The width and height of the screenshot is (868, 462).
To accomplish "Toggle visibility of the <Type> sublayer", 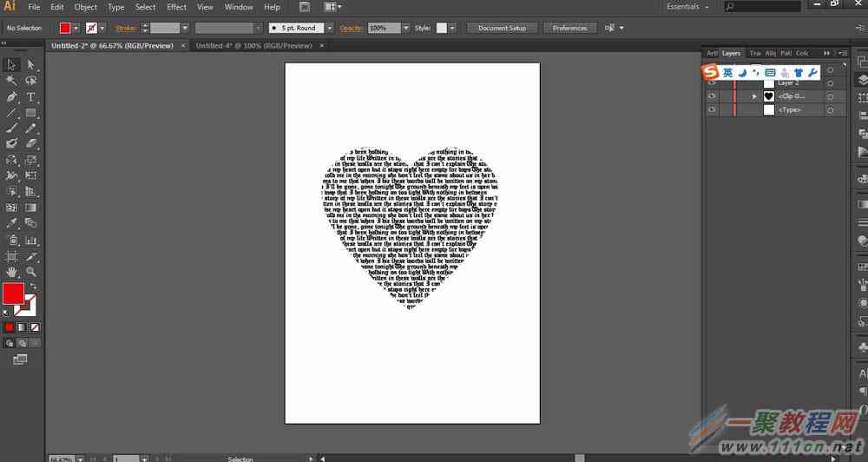I will tap(712, 109).
